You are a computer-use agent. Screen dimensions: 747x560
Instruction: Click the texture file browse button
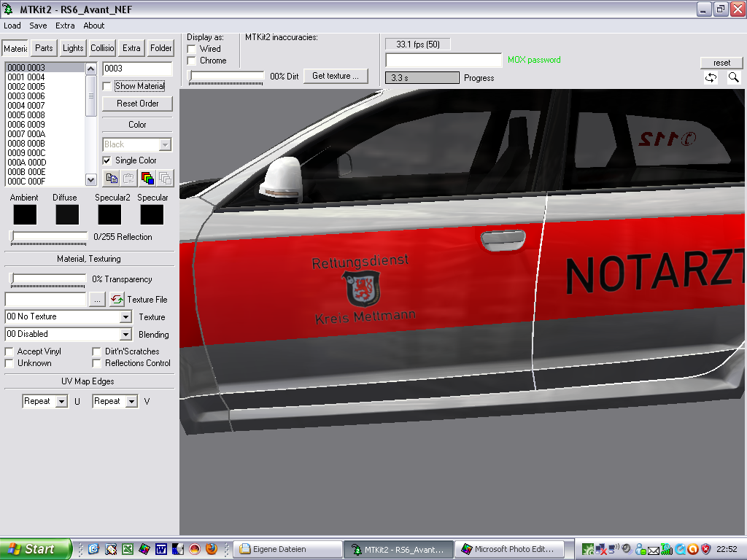point(97,300)
